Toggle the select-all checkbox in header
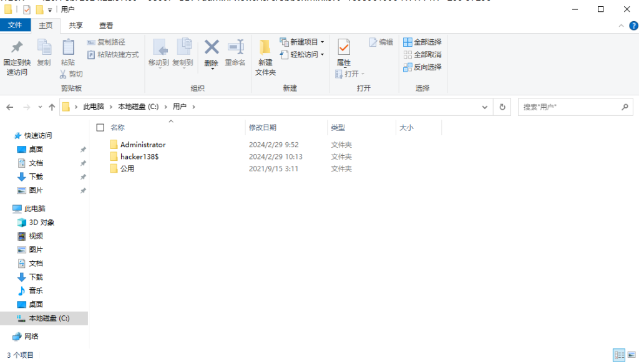The image size is (639, 364). click(100, 128)
